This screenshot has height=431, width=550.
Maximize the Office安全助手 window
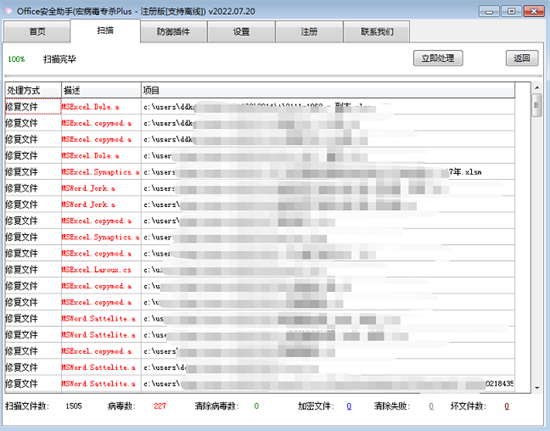tap(511, 11)
